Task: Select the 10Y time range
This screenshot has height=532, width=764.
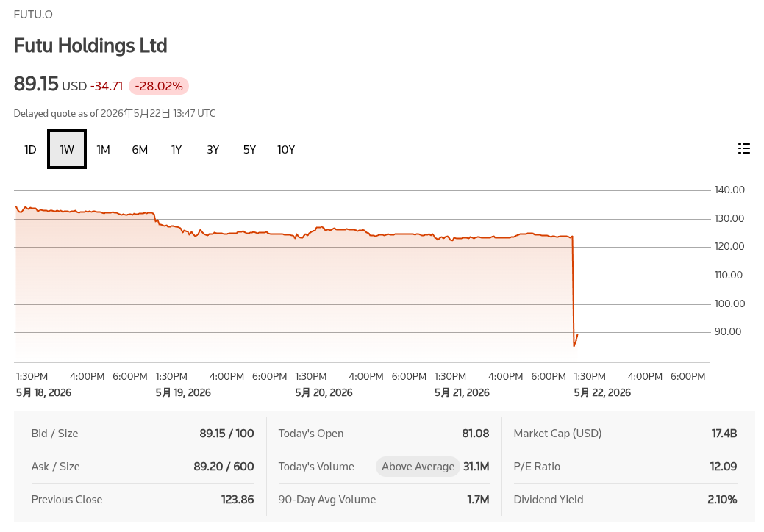Action: coord(286,149)
